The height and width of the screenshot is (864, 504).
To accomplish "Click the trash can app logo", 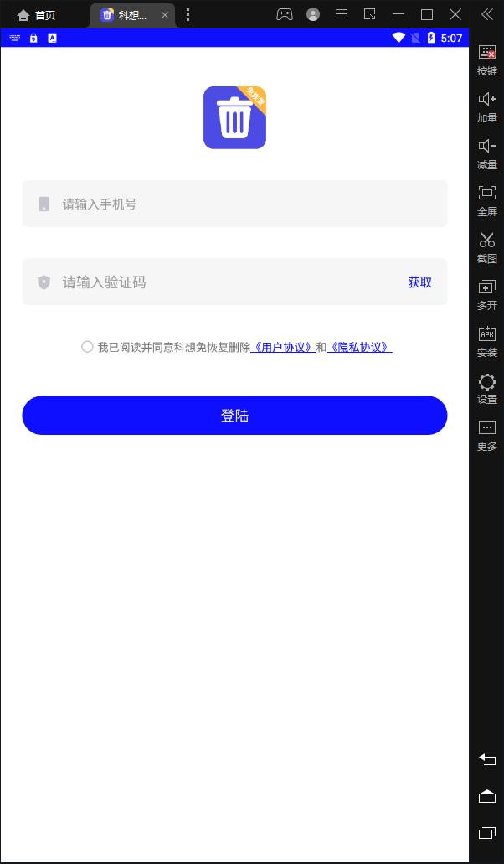I will [x=235, y=117].
